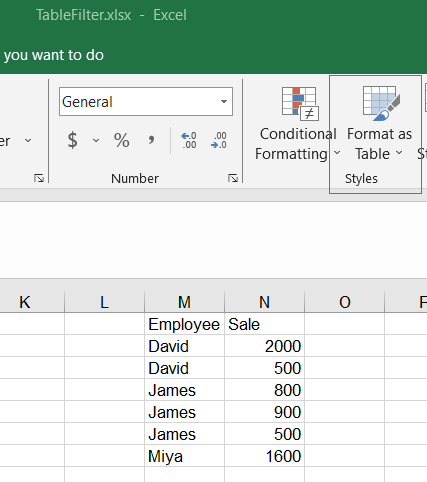Apply Percent Style formatting
Viewport: 427px width, 482px height.
coord(121,140)
